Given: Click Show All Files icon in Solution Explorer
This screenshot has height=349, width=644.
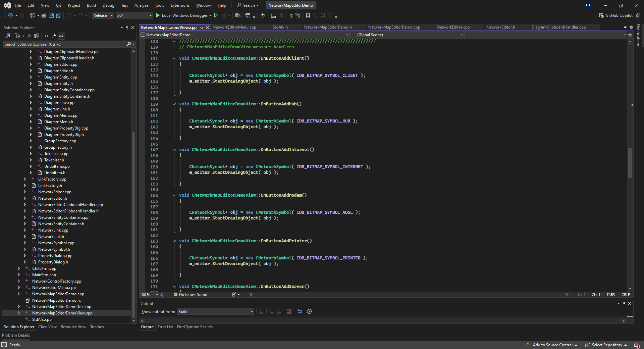Looking at the screenshot, I should (37, 36).
